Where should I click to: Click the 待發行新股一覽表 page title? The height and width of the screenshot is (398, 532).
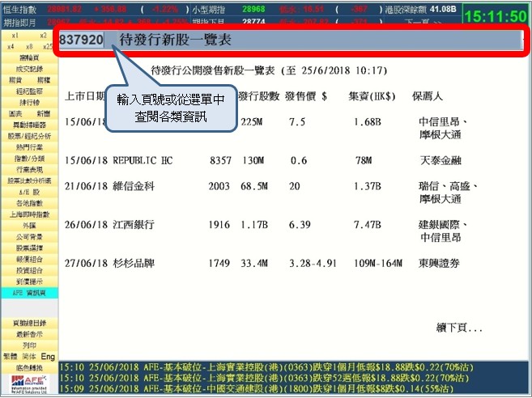(x=176, y=40)
